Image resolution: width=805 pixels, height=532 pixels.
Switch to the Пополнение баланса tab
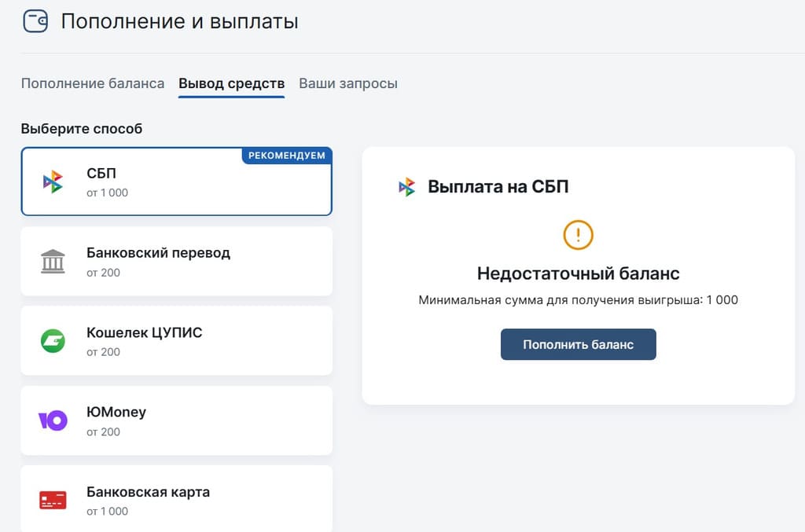click(x=93, y=83)
